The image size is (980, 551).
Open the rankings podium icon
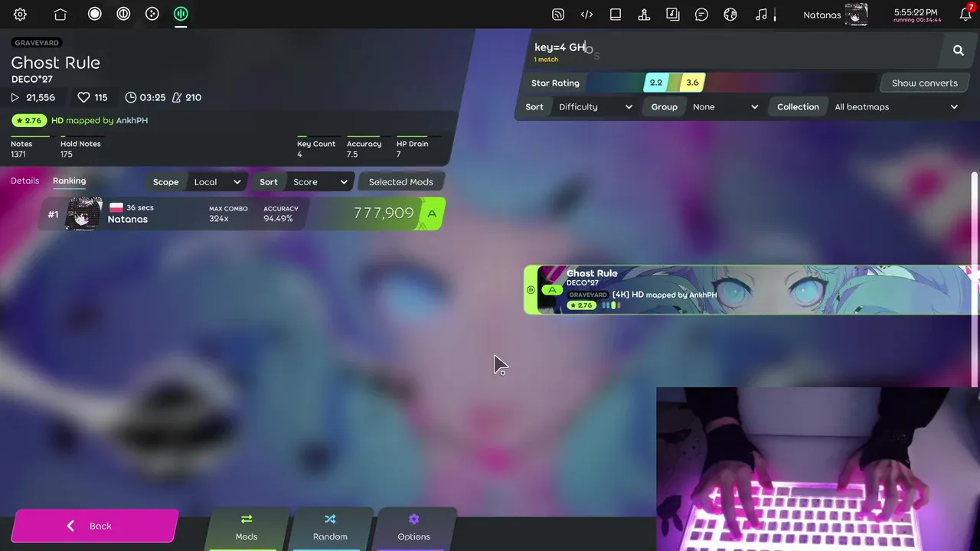pyautogui.click(x=644, y=14)
